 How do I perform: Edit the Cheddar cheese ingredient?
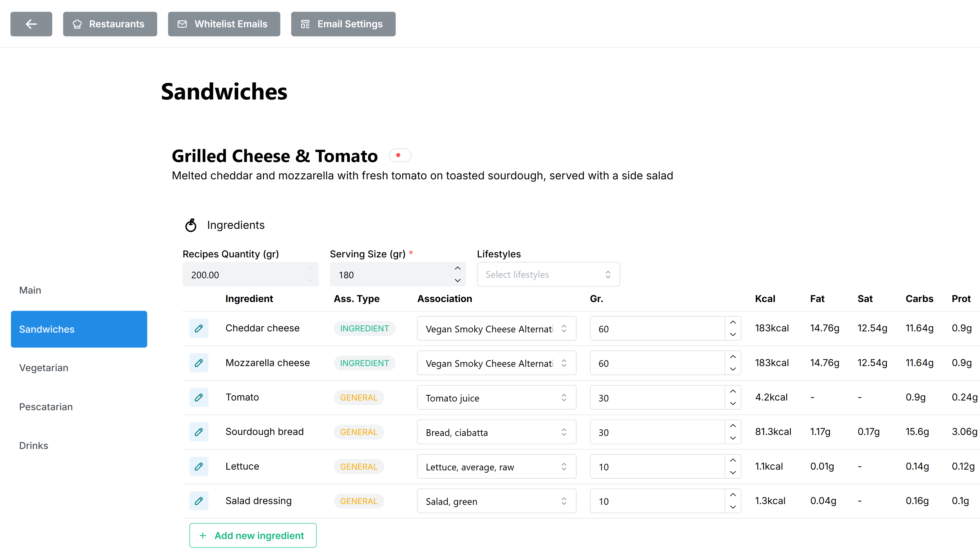[199, 329]
